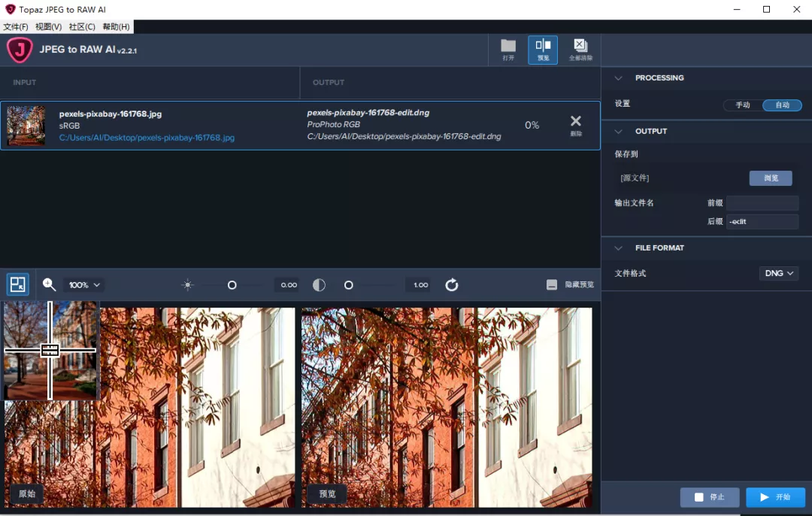
Task: Open the 100% zoom level dropdown
Action: tap(84, 285)
